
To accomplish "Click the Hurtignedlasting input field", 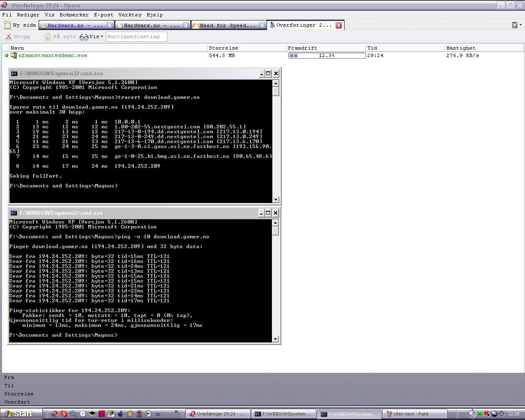I will tap(136, 37).
